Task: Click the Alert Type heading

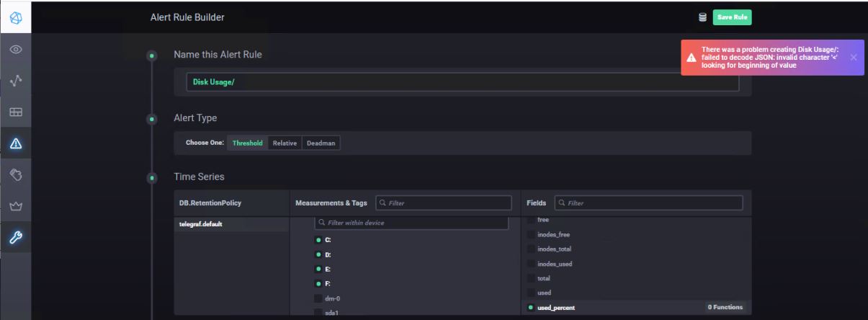Action: [195, 118]
